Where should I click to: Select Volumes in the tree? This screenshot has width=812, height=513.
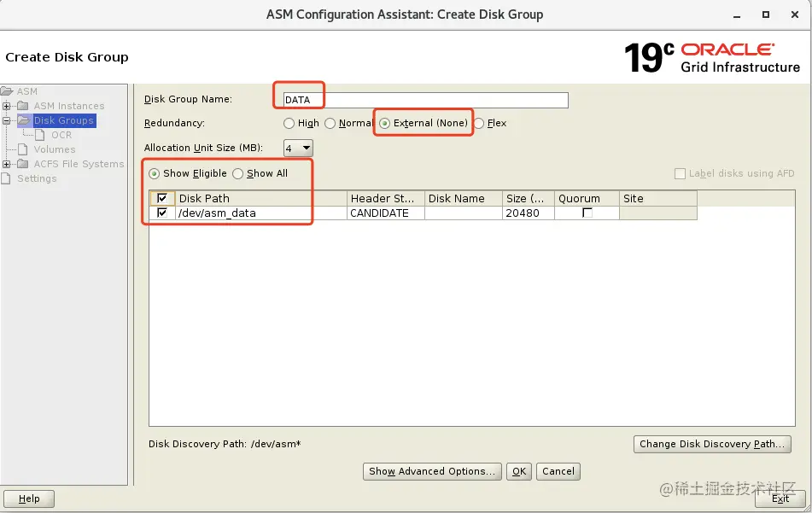55,149
